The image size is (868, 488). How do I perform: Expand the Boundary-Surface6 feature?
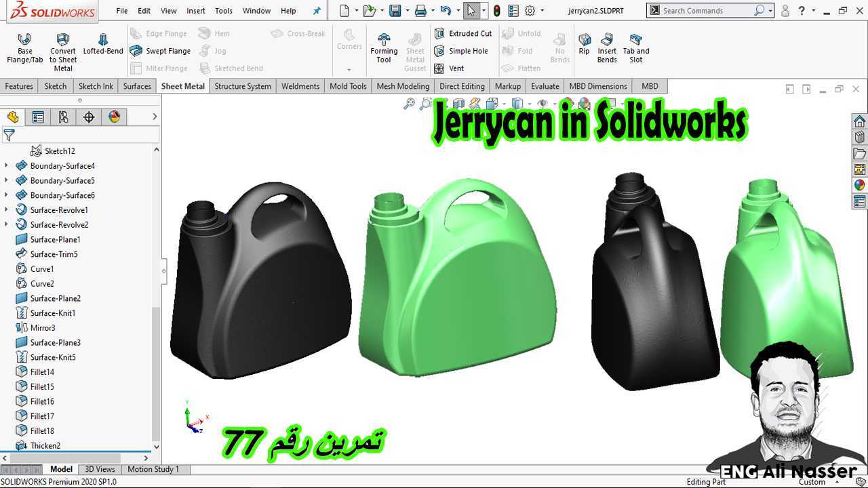coord(7,195)
